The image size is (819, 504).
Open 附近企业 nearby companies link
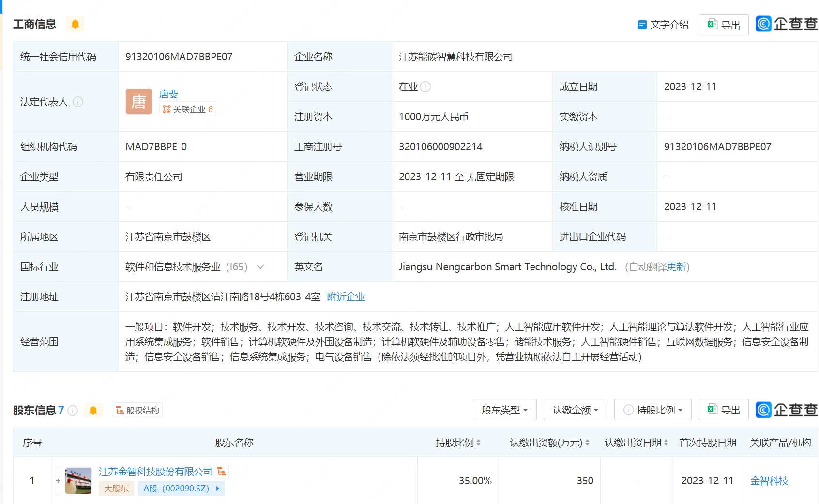(x=346, y=297)
